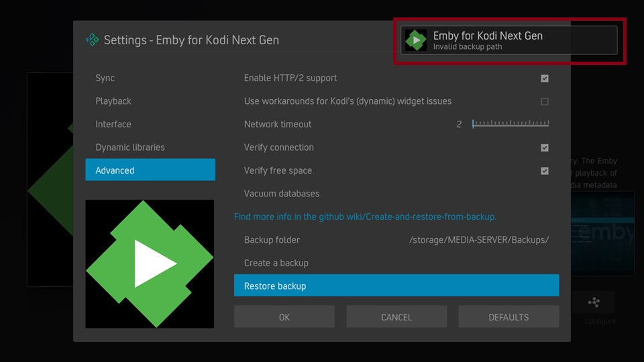Enable workarounds for Kodi's widget issues
Image resolution: width=644 pixels, height=362 pixels.
click(544, 102)
